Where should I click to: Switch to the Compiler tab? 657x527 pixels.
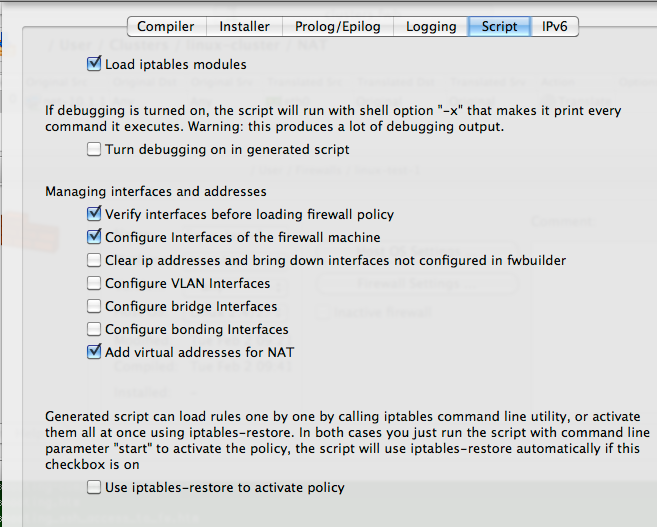coord(166,27)
